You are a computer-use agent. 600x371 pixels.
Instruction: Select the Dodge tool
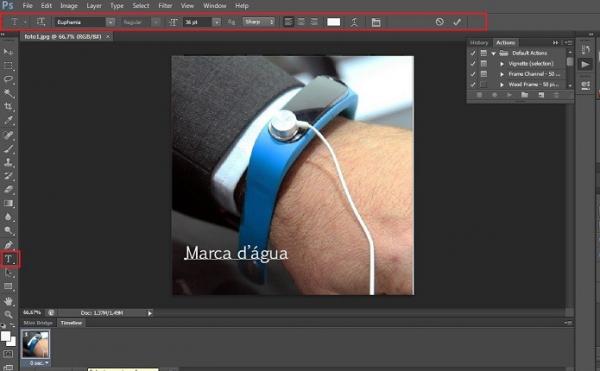pyautogui.click(x=8, y=230)
